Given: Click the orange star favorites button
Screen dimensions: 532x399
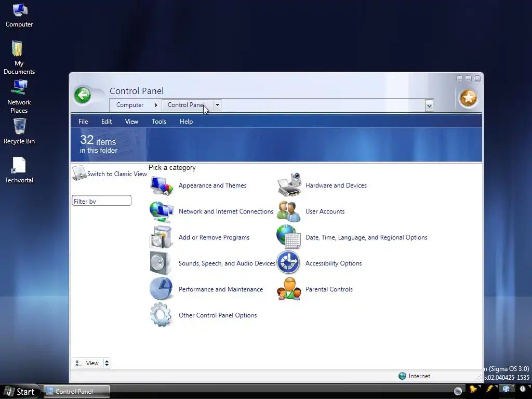Looking at the screenshot, I should (x=468, y=98).
